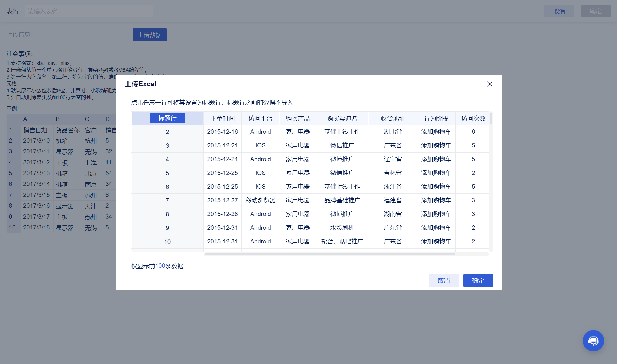Click top-right 取消 button on page
This screenshot has width=617, height=364.
coord(559,11)
